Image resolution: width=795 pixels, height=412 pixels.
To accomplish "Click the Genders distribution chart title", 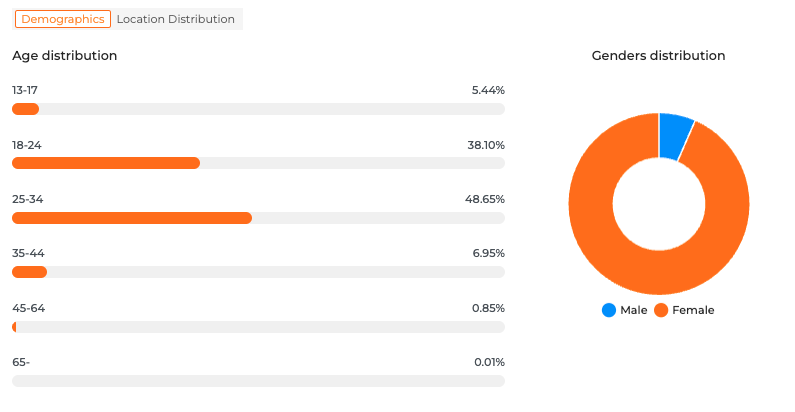I will point(658,56).
